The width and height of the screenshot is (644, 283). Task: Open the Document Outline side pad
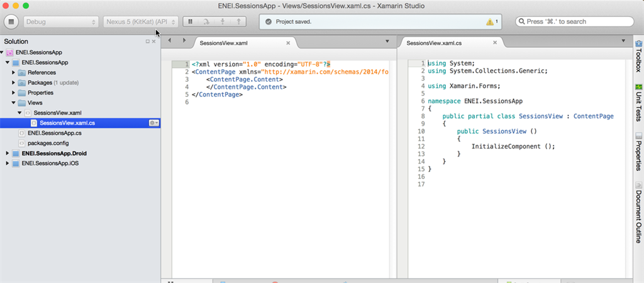639,212
